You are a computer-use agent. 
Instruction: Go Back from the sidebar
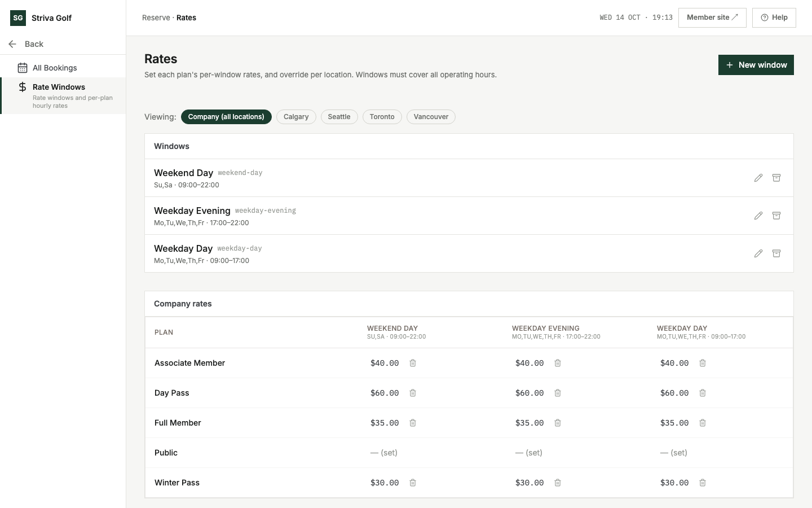coord(26,44)
